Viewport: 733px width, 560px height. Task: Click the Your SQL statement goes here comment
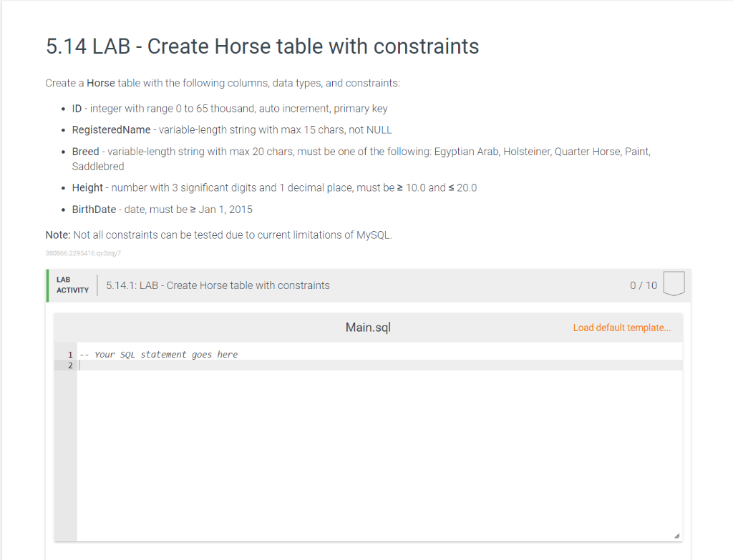coord(159,354)
